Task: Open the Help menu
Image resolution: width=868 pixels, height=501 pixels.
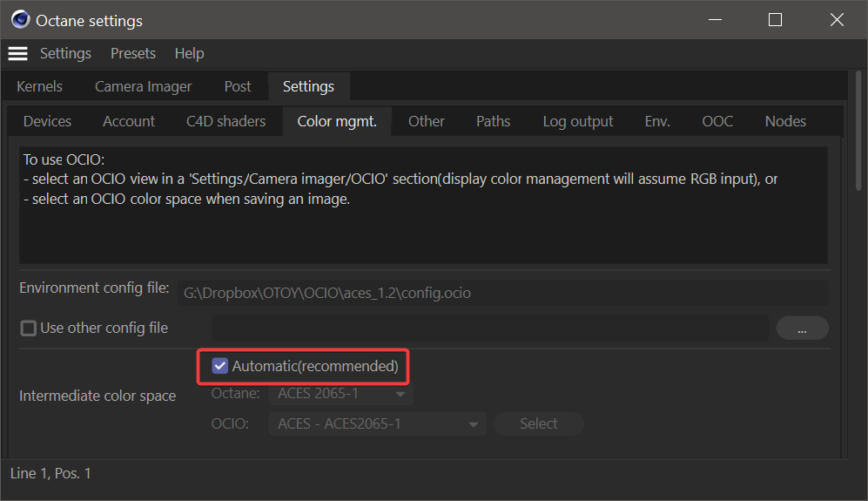Action: tap(189, 53)
